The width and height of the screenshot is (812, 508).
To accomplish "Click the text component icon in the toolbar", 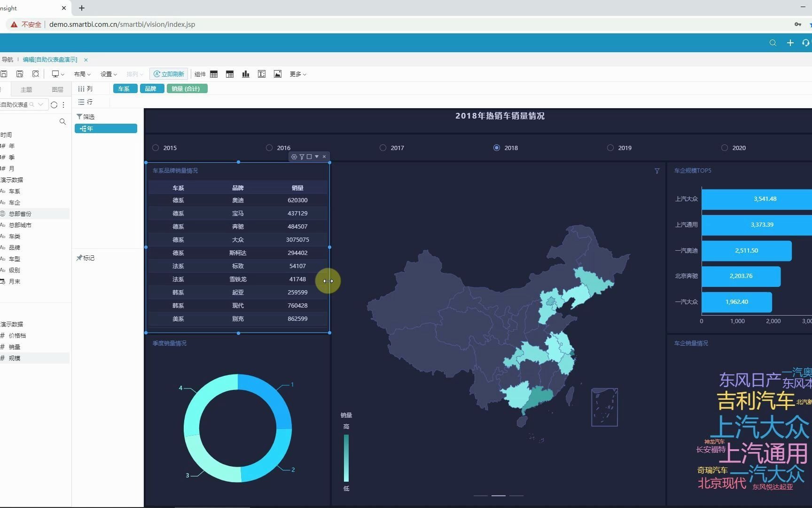I will tap(262, 74).
